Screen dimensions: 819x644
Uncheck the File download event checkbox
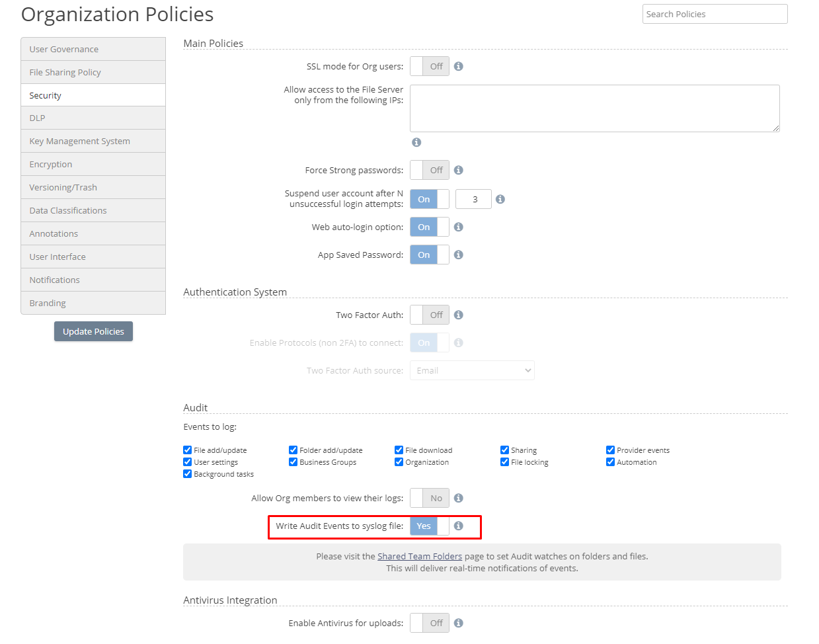tap(399, 450)
